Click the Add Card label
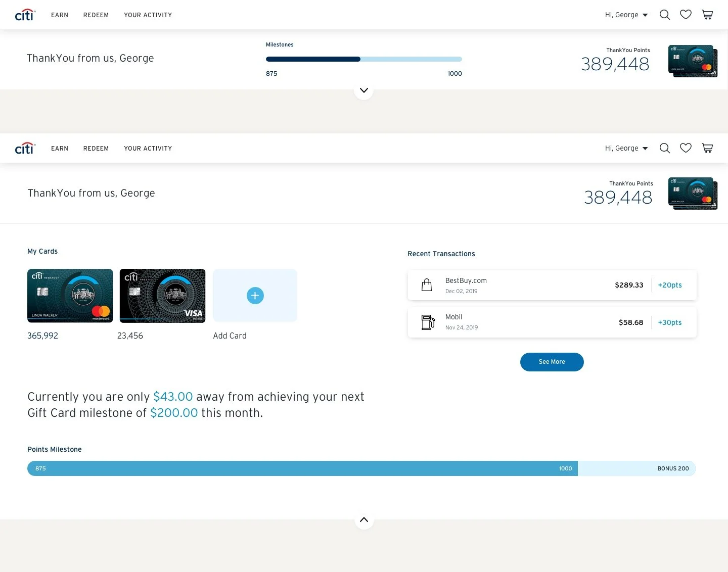Image resolution: width=728 pixels, height=572 pixels. (230, 336)
